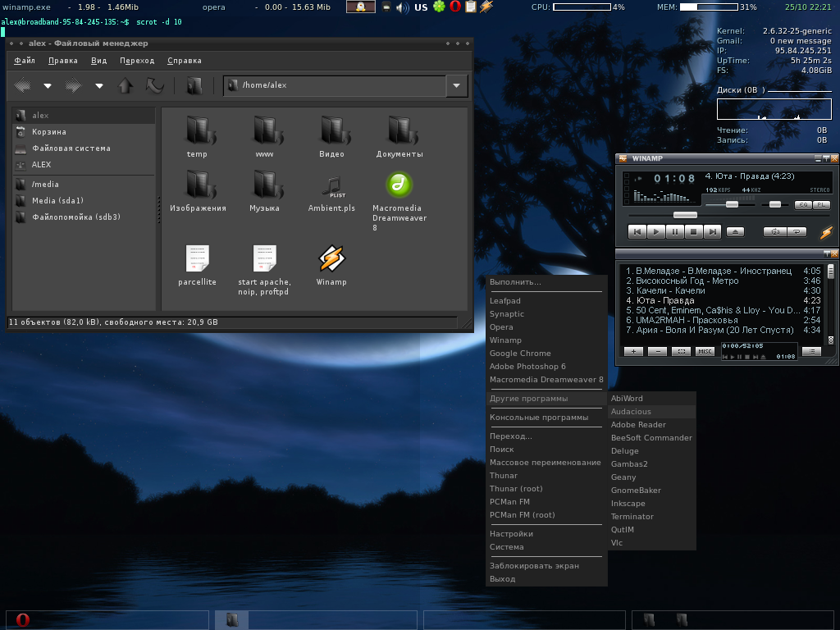Click the Forward arrow in file manager
Viewport: 840px width, 630px height.
73,85
